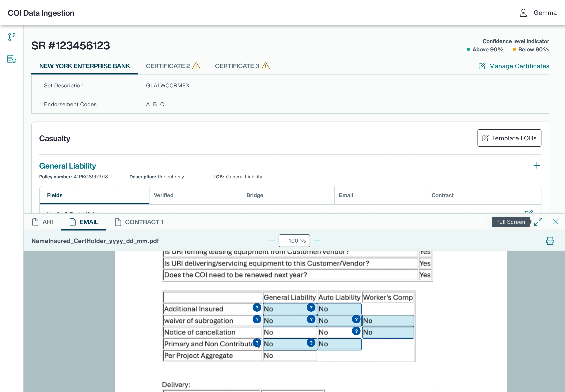Click question mark on waiver of subrogation Auto Liability
565x392 pixels.
[x=356, y=319]
